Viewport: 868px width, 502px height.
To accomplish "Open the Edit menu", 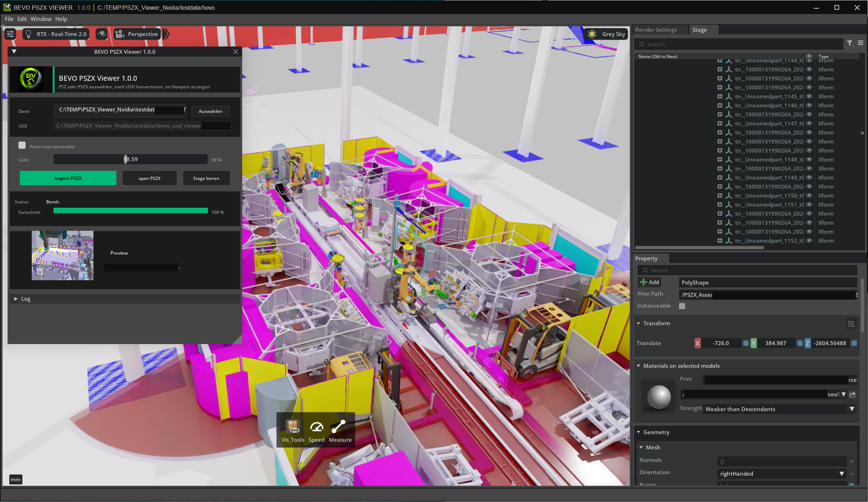I will click(22, 19).
